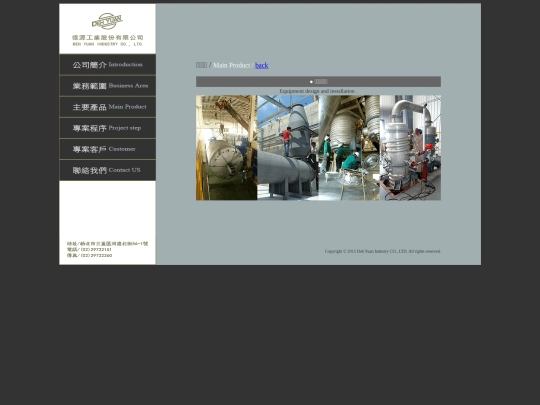
Task: Open the Introduction menu item
Action: (x=107, y=65)
